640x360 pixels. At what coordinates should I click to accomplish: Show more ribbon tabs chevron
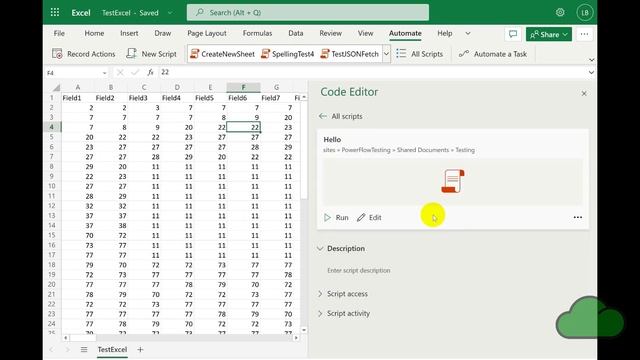coord(468,33)
